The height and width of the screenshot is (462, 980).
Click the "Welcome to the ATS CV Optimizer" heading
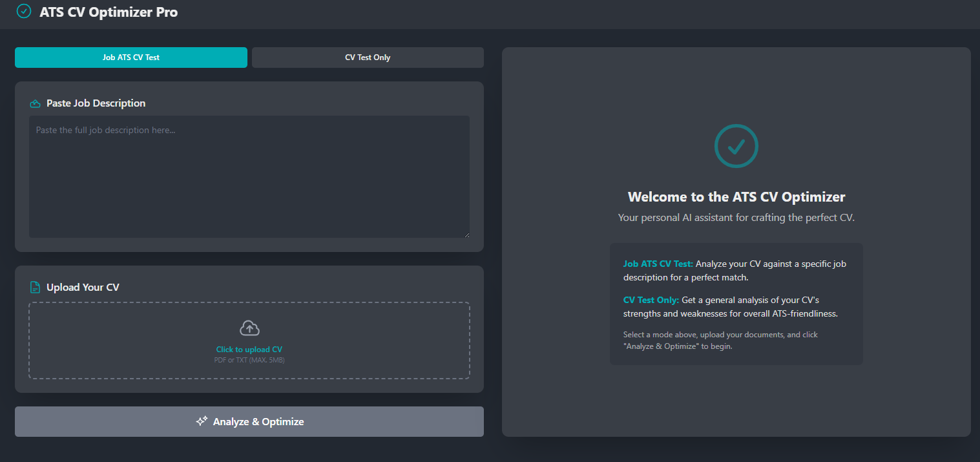[736, 197]
